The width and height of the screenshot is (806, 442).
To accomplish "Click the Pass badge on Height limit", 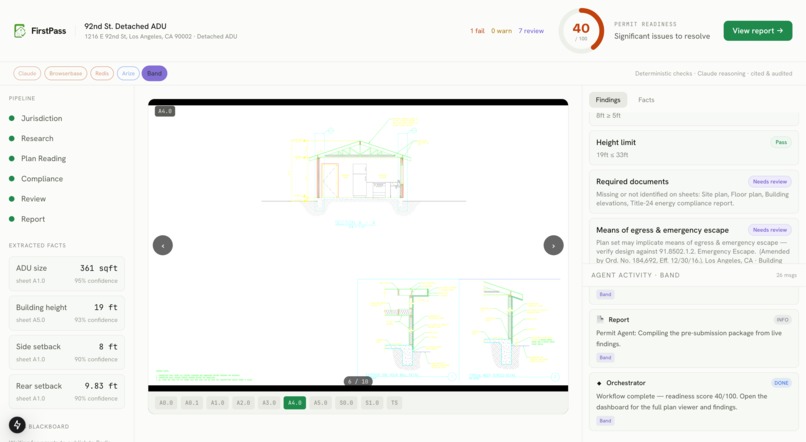I will (x=781, y=142).
